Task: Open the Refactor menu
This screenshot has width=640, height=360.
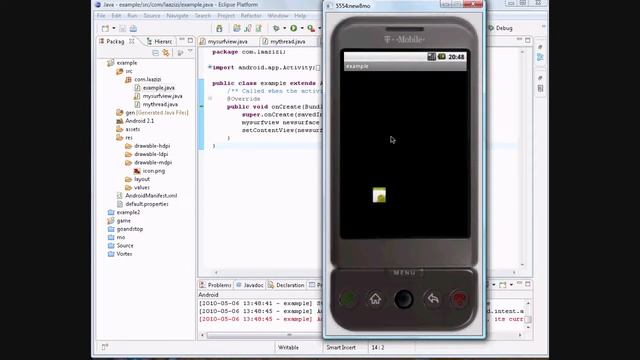Action: (x=251, y=16)
